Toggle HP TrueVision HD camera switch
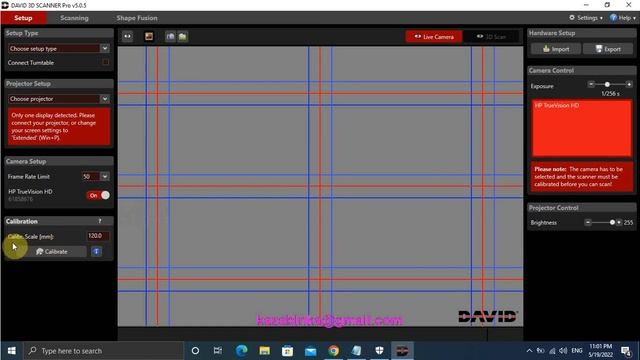 pyautogui.click(x=98, y=195)
